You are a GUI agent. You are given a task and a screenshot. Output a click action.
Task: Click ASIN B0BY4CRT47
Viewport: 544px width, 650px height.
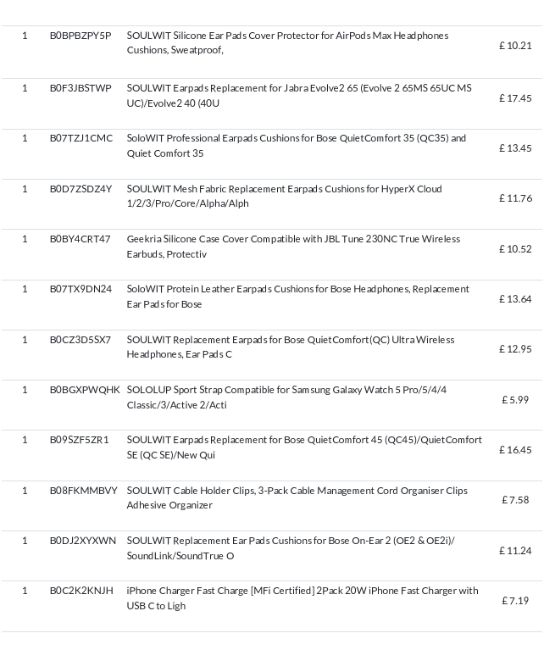[80, 239]
